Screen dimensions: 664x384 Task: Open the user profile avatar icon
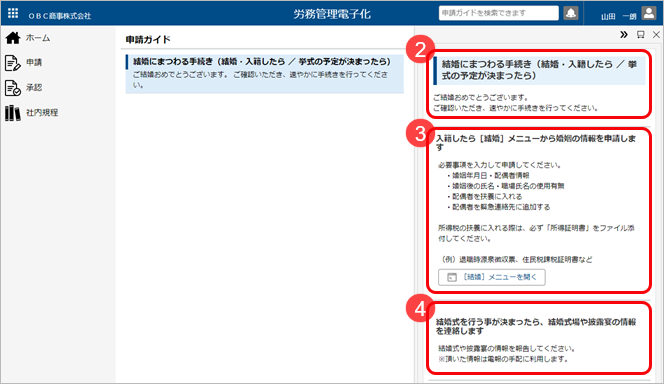click(649, 13)
